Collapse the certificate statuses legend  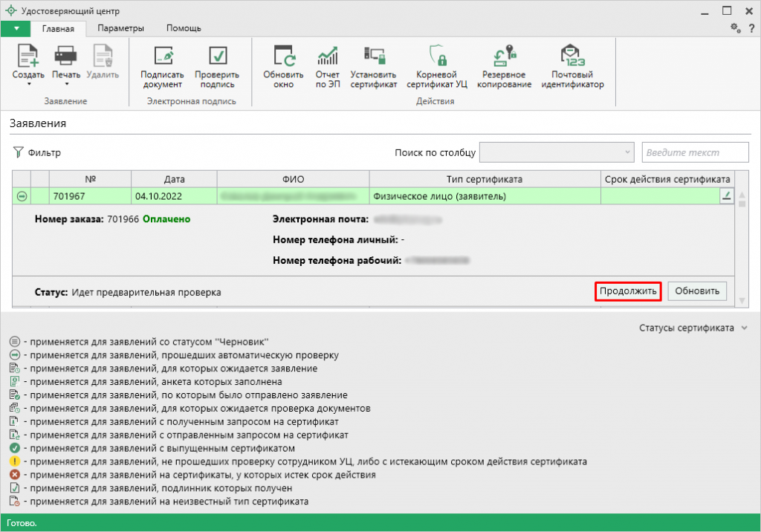point(743,328)
